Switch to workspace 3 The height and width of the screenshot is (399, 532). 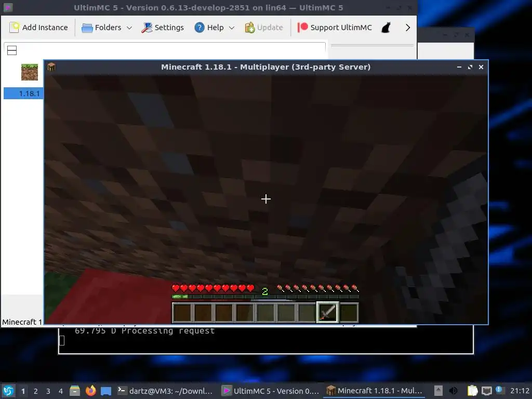(x=48, y=391)
